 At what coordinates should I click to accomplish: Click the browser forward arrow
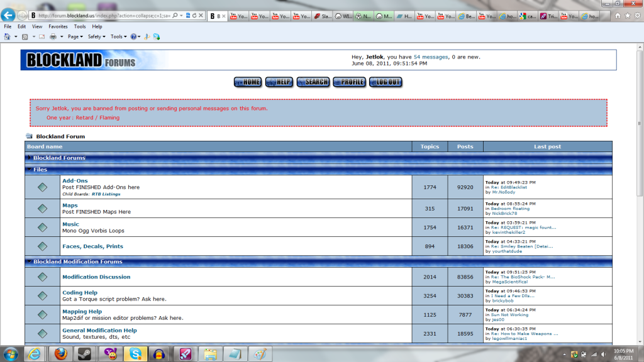click(x=22, y=16)
